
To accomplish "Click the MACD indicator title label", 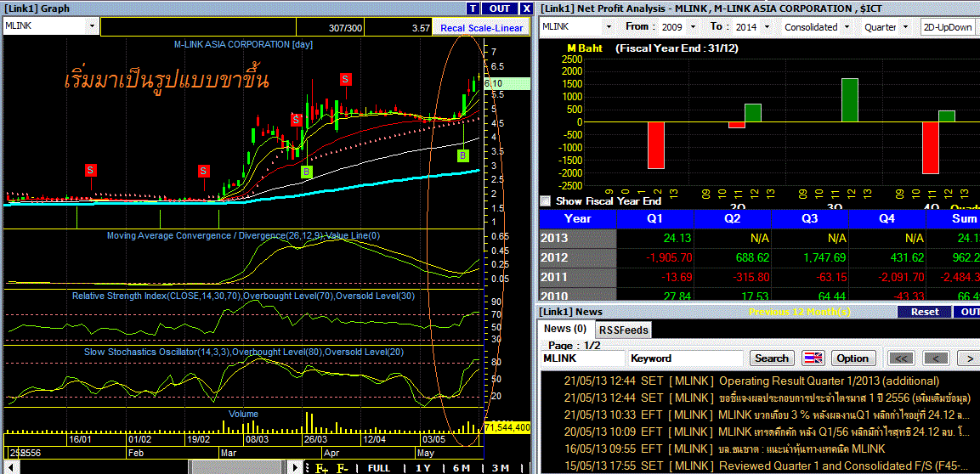I will (x=243, y=235).
